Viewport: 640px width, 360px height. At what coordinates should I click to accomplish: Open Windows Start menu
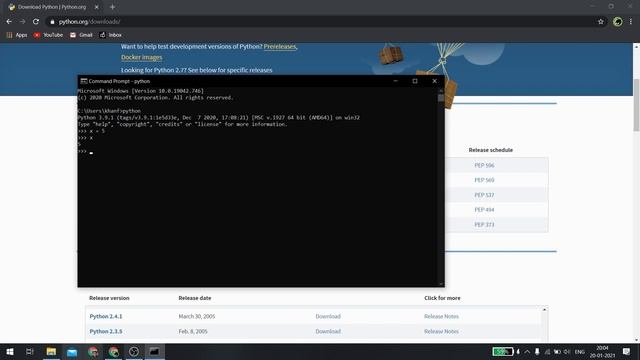click(10, 351)
